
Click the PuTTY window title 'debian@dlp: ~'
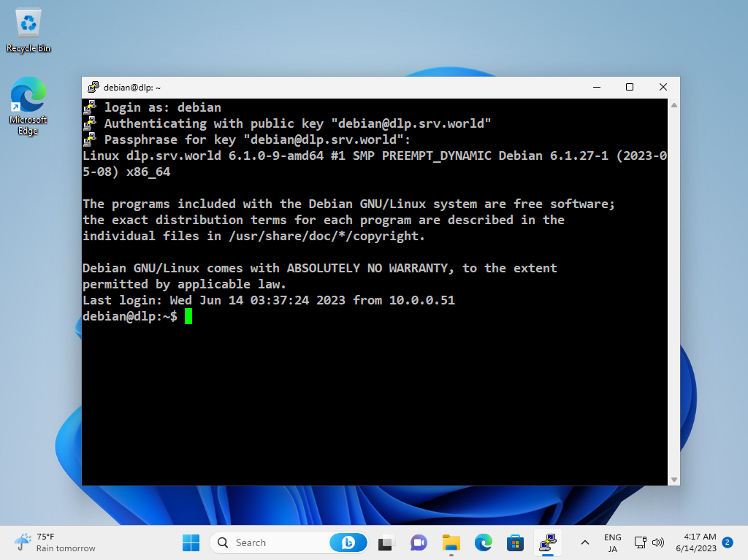(x=132, y=88)
